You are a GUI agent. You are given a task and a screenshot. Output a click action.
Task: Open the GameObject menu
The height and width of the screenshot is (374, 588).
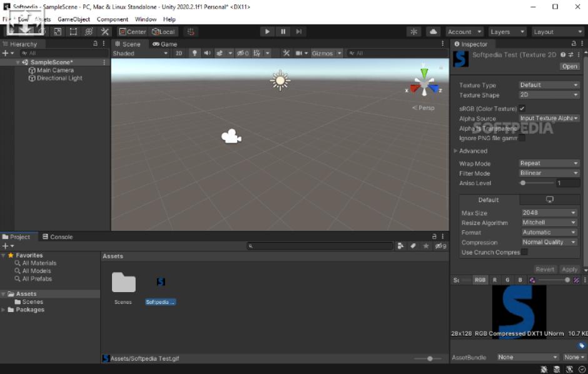74,19
